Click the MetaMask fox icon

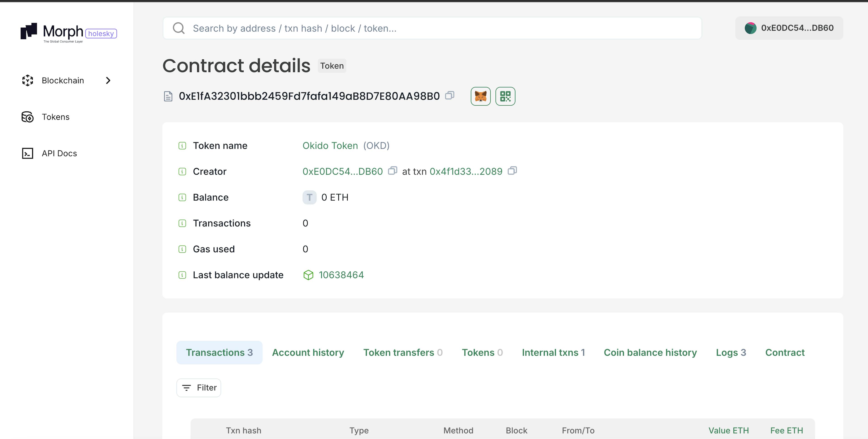tap(481, 96)
